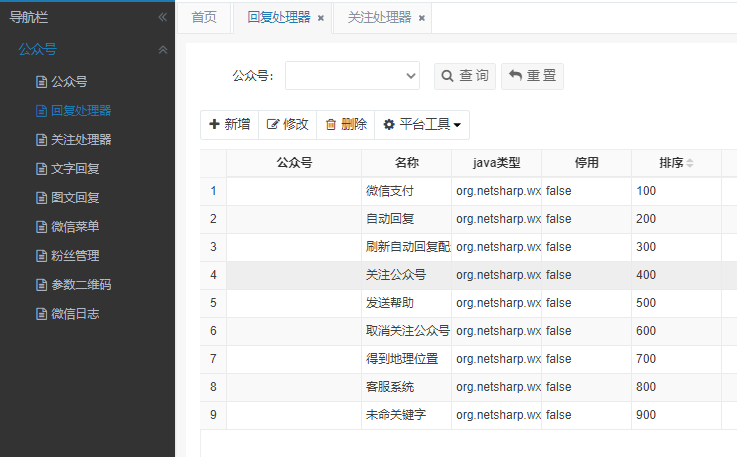Select the 刷新自动回复配 row
This screenshot has height=457, width=737.
pyautogui.click(x=468, y=247)
